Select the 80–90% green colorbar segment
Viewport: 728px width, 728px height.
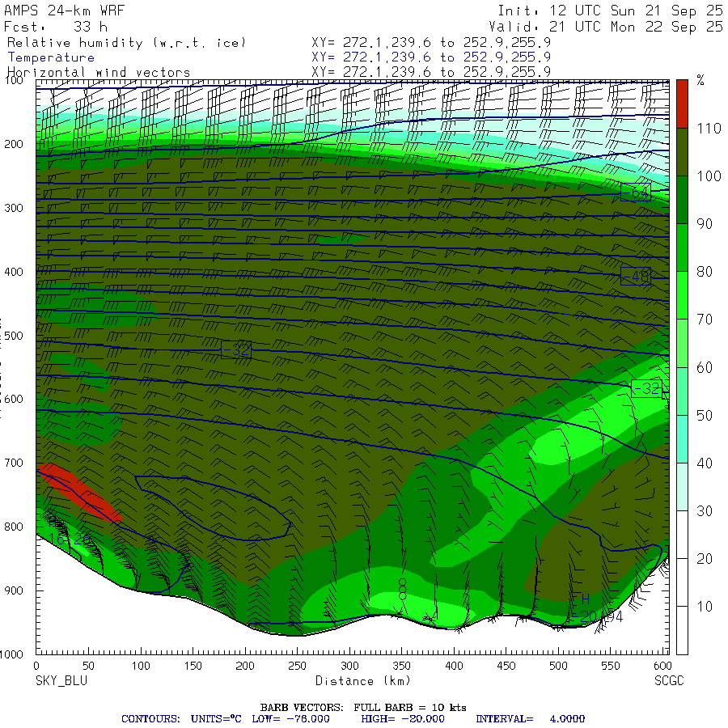click(682, 248)
